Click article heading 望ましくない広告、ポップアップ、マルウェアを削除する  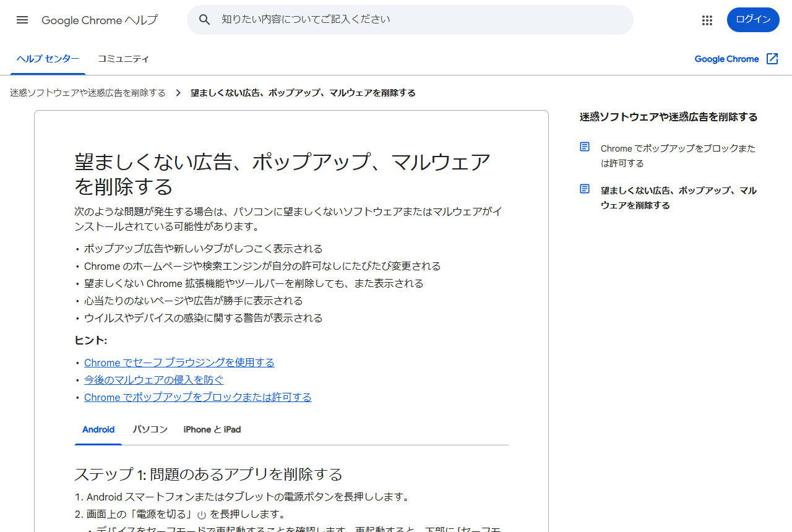click(x=283, y=174)
